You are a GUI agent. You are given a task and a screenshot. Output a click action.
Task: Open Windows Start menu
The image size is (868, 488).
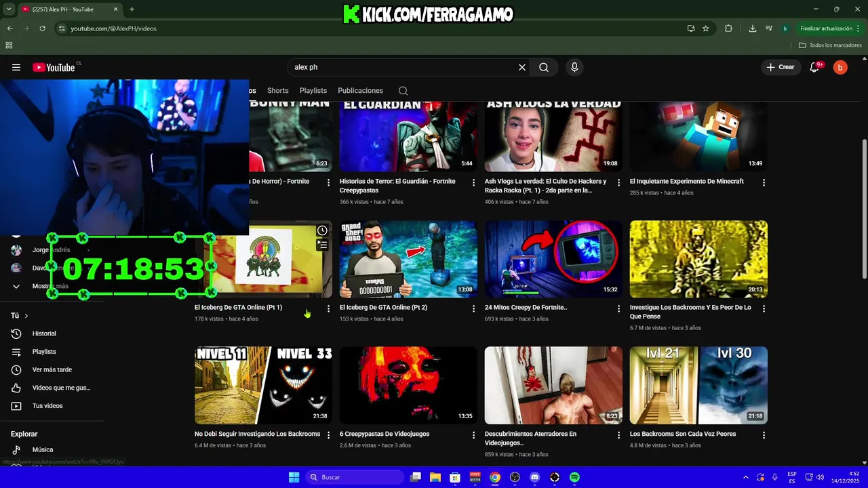coord(294,477)
